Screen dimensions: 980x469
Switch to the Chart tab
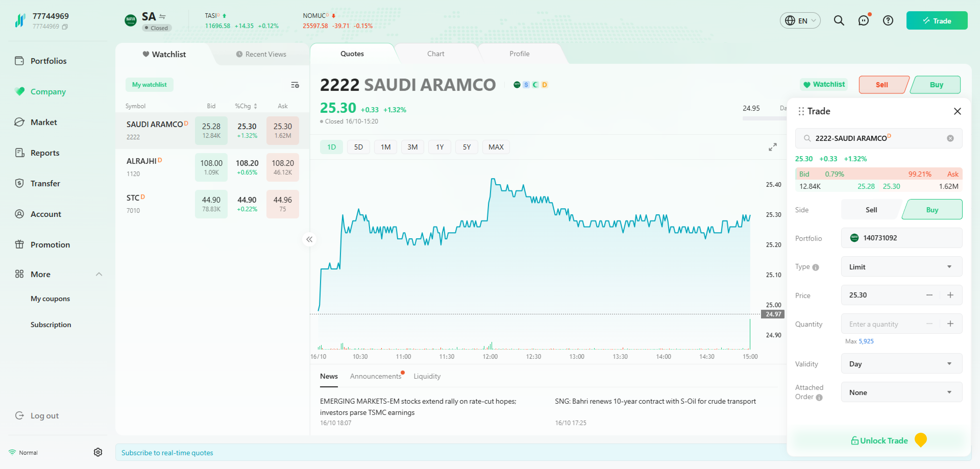435,54
